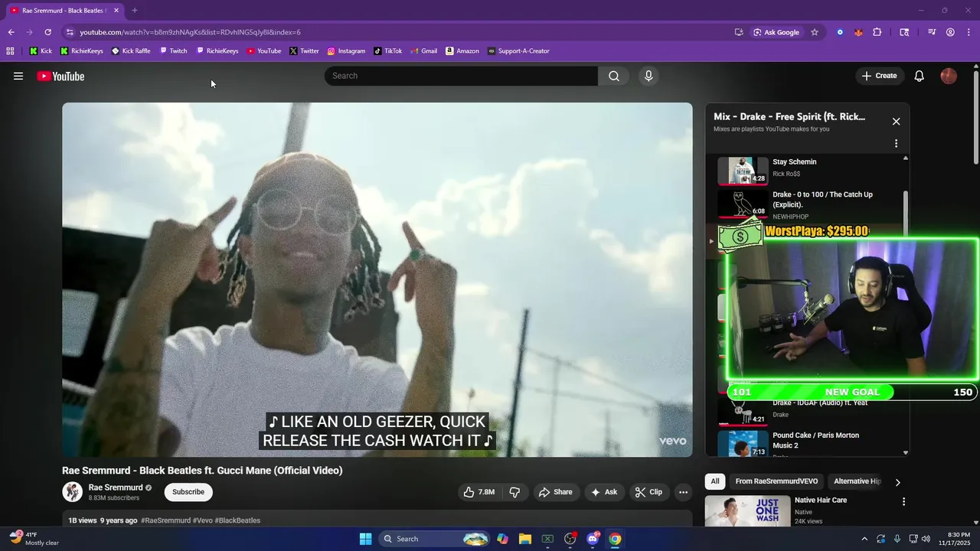This screenshot has width=980, height=551.
Task: Open Windows Start menu
Action: tap(365, 539)
